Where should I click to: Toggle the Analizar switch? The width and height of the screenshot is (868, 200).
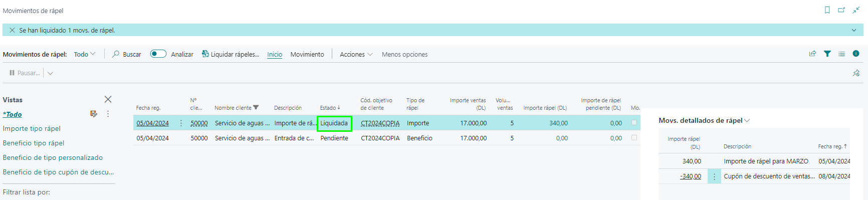click(x=158, y=54)
